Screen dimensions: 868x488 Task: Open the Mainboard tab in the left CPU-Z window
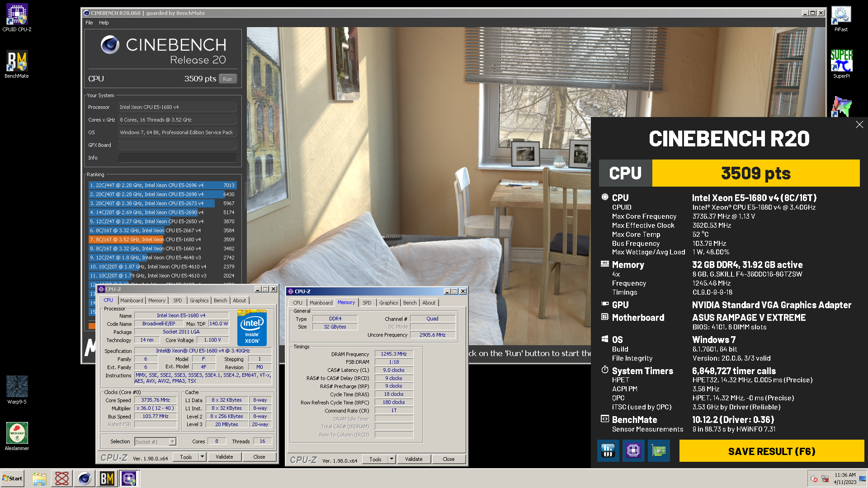132,300
